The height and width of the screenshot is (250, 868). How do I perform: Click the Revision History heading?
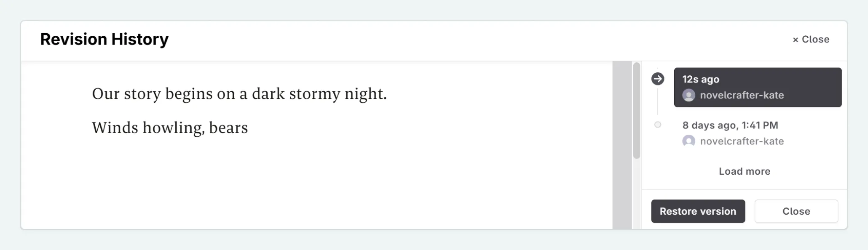click(104, 39)
